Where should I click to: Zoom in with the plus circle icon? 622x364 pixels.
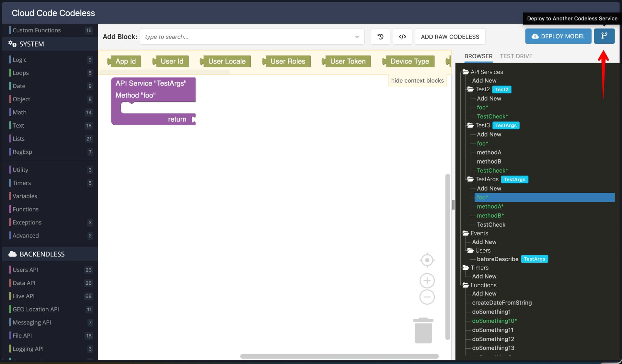pos(427,281)
